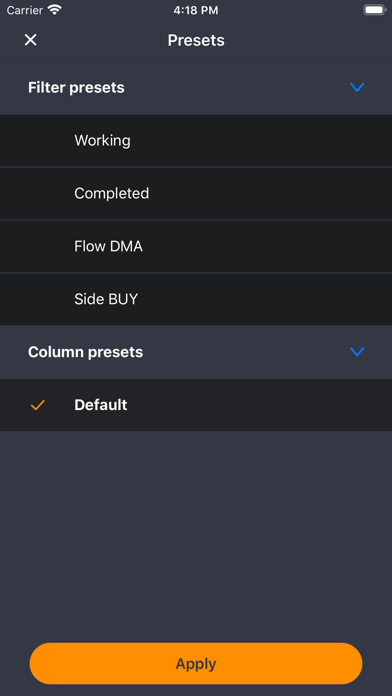The image size is (392, 696).
Task: Tap the Wi-Fi icon in status bar
Action: coord(55,10)
